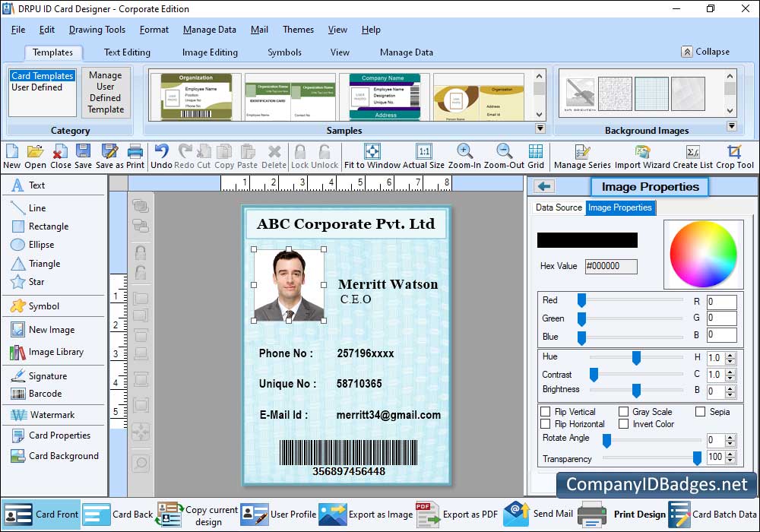Click Export as PDF

point(457,515)
